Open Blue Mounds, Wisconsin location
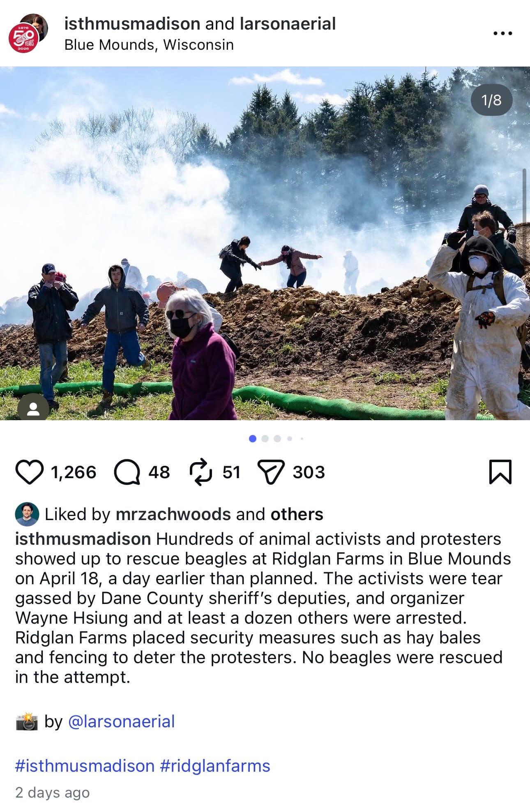 149,44
